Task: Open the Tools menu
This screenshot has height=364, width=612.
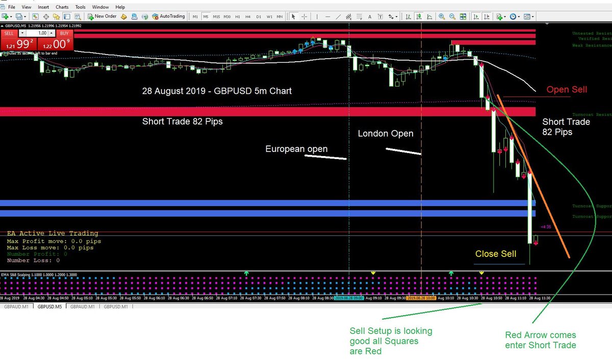Action: (x=81, y=7)
